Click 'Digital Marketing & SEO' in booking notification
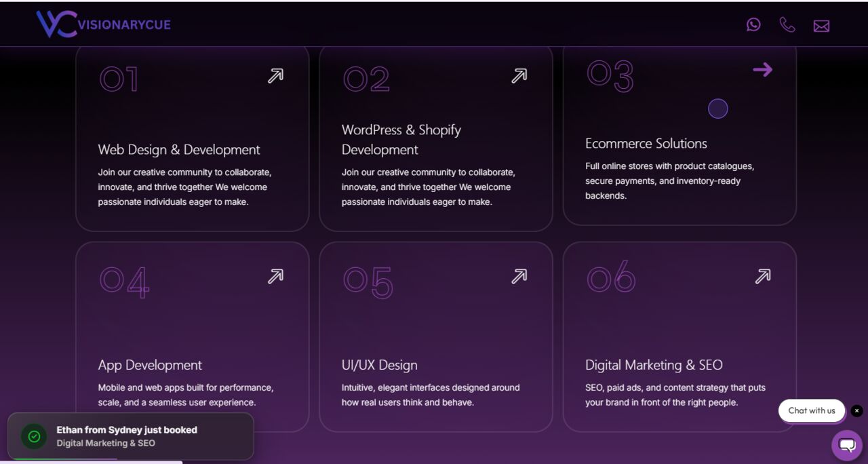The height and width of the screenshot is (464, 868). [106, 443]
